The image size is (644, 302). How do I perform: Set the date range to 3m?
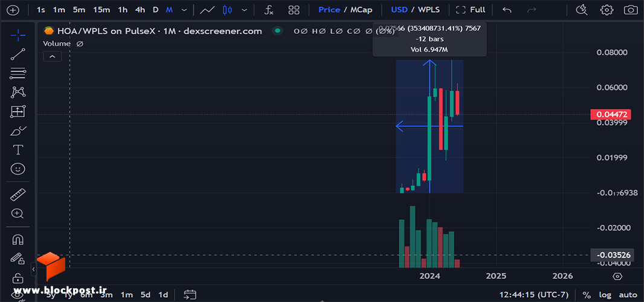pos(106,295)
